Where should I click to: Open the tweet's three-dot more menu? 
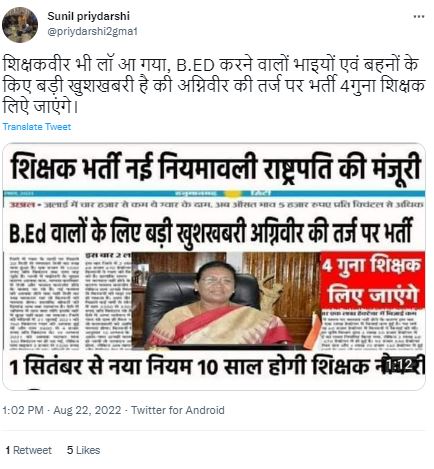point(419,16)
